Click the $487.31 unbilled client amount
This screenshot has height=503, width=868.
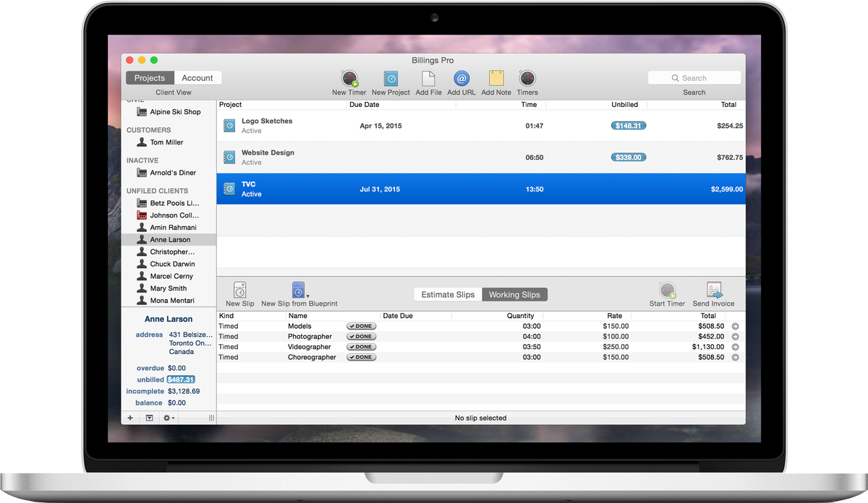tap(181, 379)
